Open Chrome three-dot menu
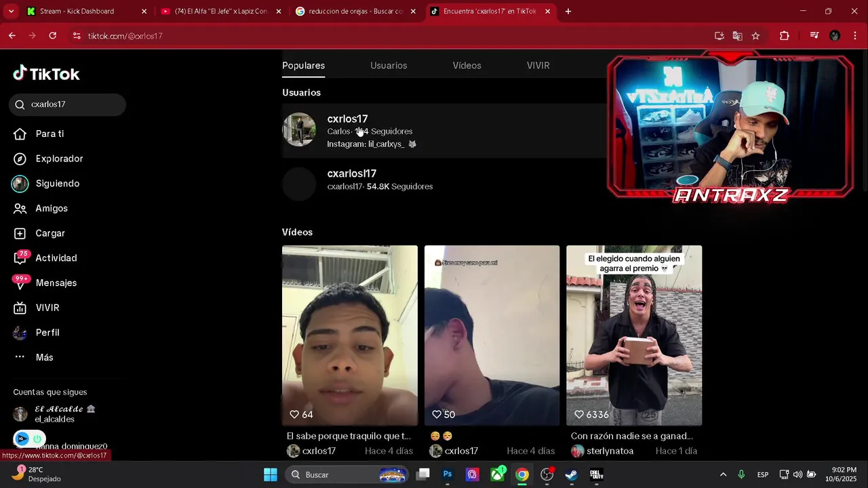Viewport: 868px width, 488px height. click(x=854, y=36)
